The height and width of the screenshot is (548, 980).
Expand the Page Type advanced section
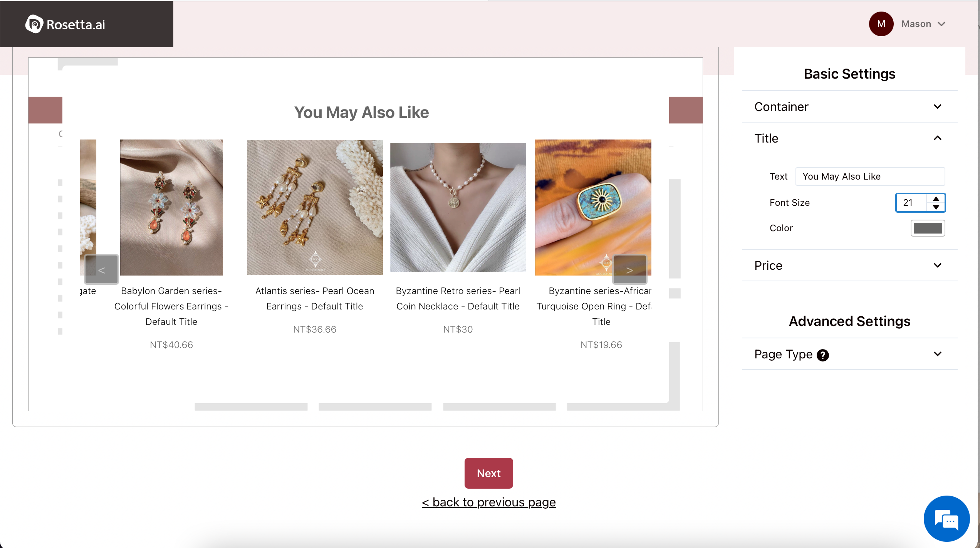937,354
